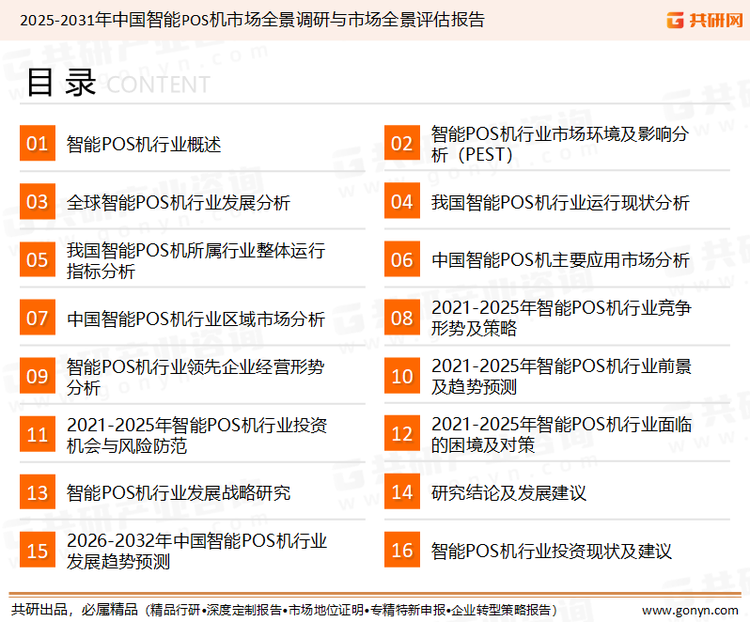Select chapter 中国智能POS机主要应用市场分析
Screen dimensions: 750x622
(560, 260)
